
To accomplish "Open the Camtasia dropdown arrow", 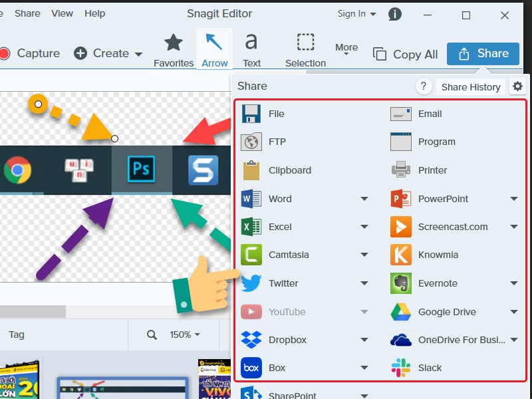I will point(364,255).
